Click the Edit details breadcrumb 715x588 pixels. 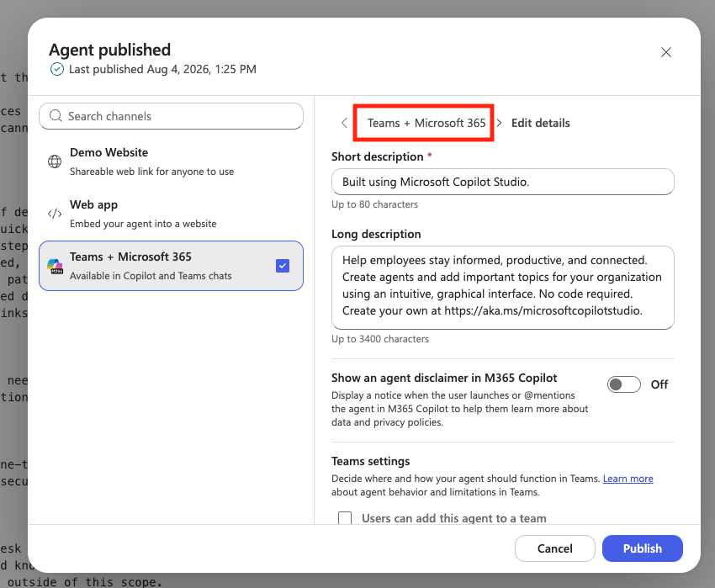[x=540, y=123]
